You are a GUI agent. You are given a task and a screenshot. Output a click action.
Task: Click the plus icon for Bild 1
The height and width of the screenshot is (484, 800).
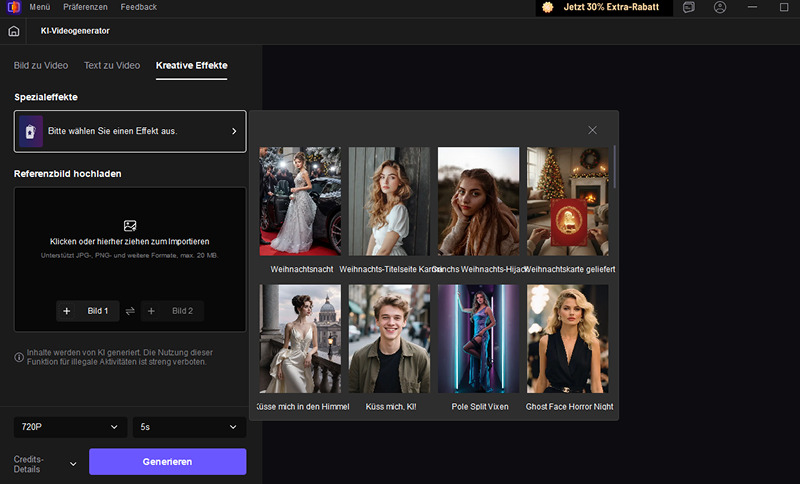(x=67, y=311)
